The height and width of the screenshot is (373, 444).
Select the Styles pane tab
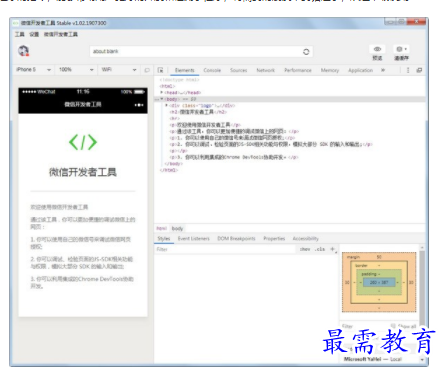[x=164, y=239]
